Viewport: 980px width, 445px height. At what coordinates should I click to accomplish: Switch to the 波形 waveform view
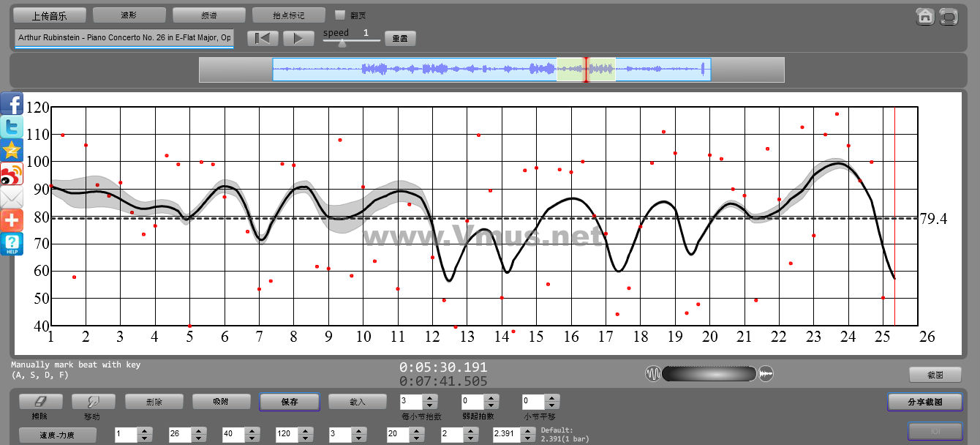(129, 15)
